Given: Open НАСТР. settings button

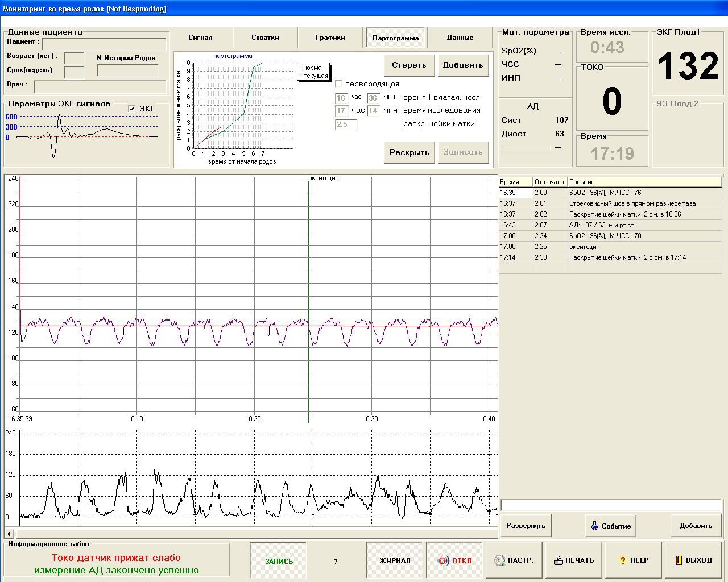Looking at the screenshot, I should coord(514,560).
